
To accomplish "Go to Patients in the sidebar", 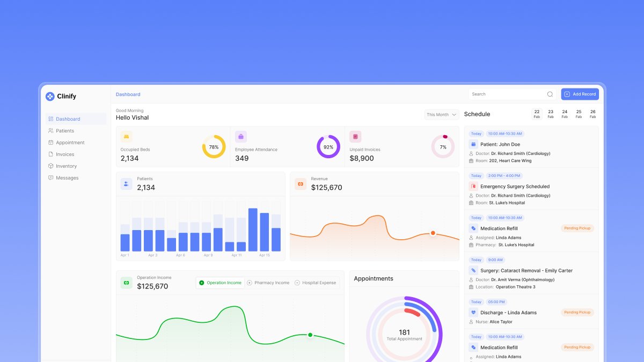I will click(76, 131).
